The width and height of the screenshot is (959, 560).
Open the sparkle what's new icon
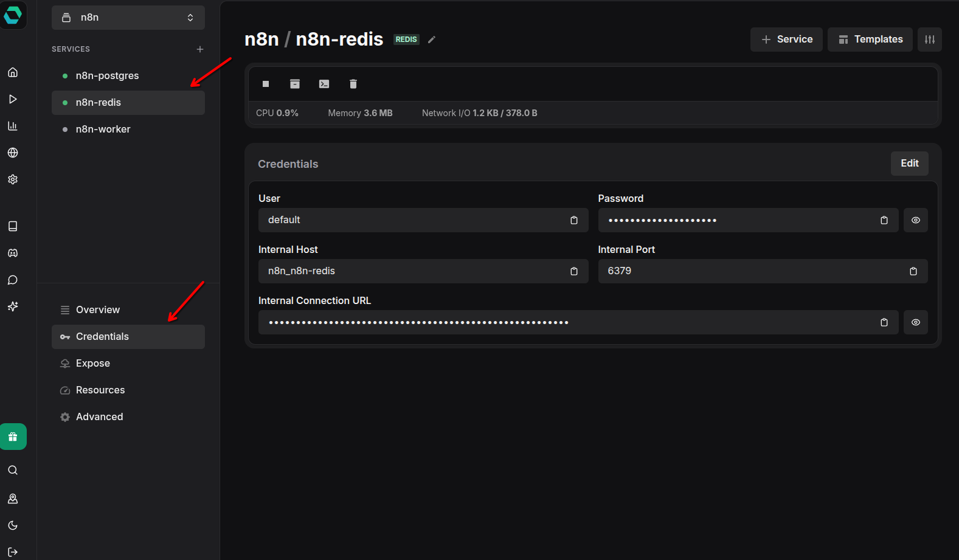point(13,306)
